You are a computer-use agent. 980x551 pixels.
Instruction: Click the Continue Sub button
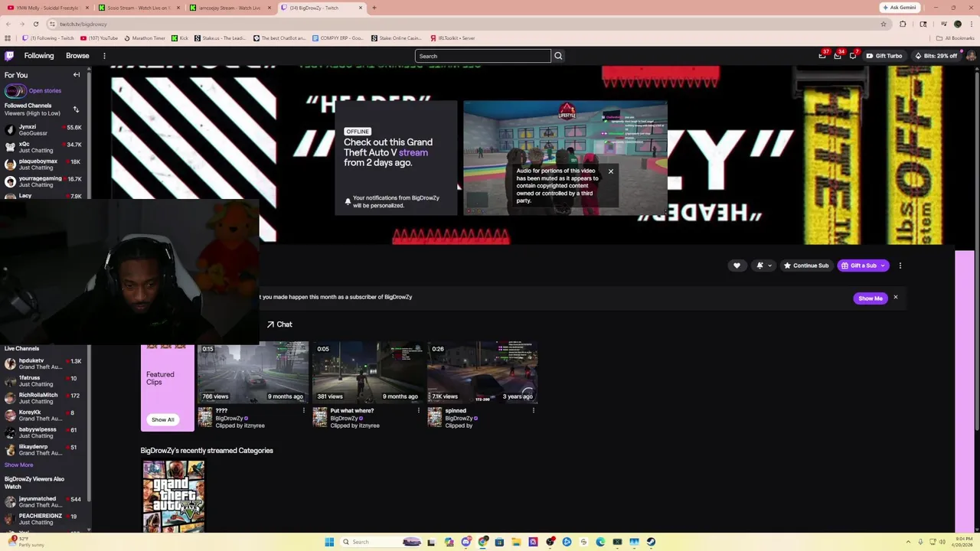pos(806,266)
